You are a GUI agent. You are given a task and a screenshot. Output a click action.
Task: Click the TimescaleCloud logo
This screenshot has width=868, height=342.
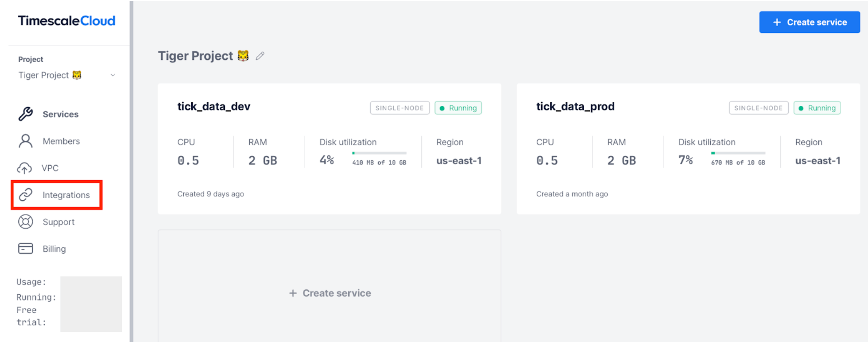(66, 21)
